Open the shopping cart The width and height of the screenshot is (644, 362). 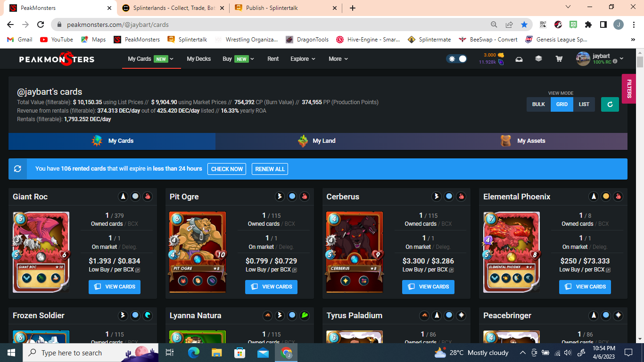click(x=559, y=59)
